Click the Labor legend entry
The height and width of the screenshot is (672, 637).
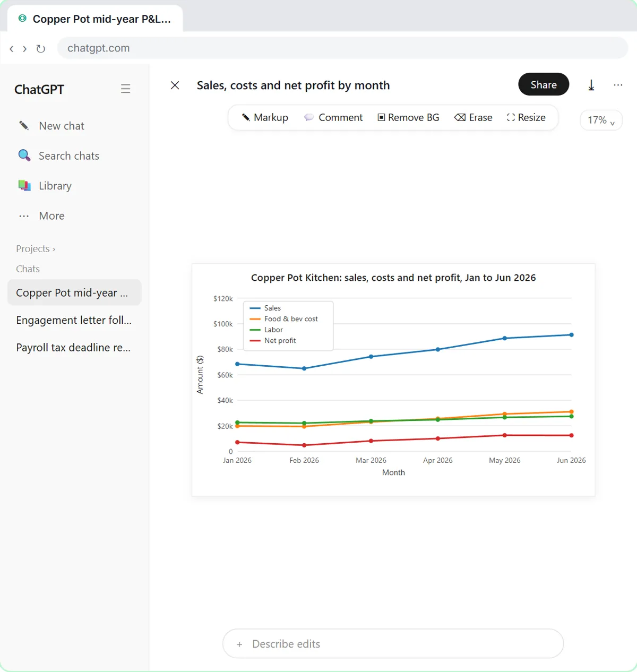(266, 330)
